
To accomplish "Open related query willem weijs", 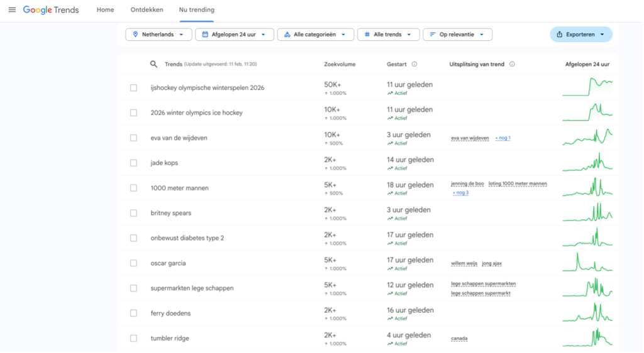I will pos(464,264).
